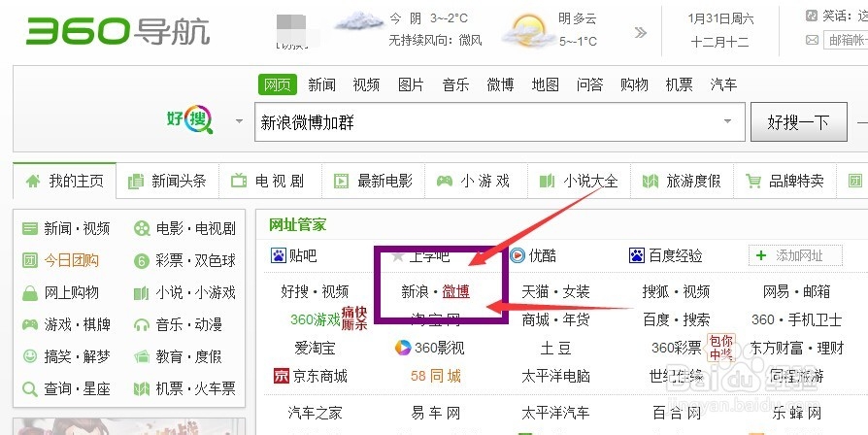Expand the search box suggestion dropdown arrow
868x435 pixels.
pos(727,121)
